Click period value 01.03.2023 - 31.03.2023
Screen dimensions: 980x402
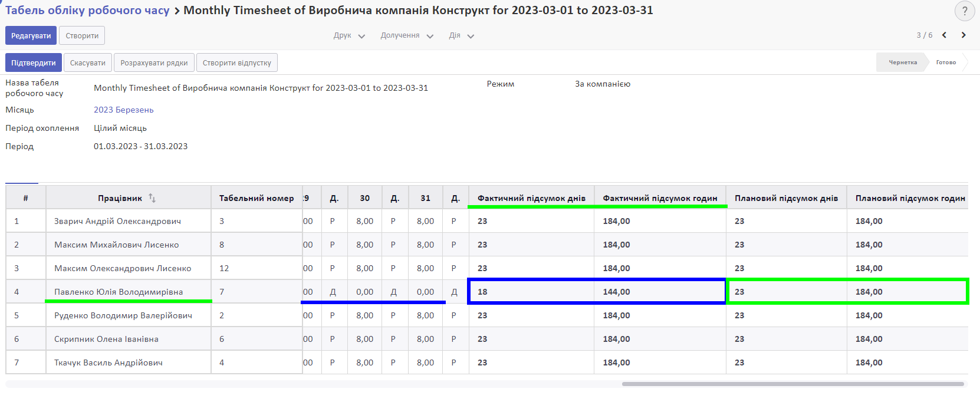click(x=140, y=146)
